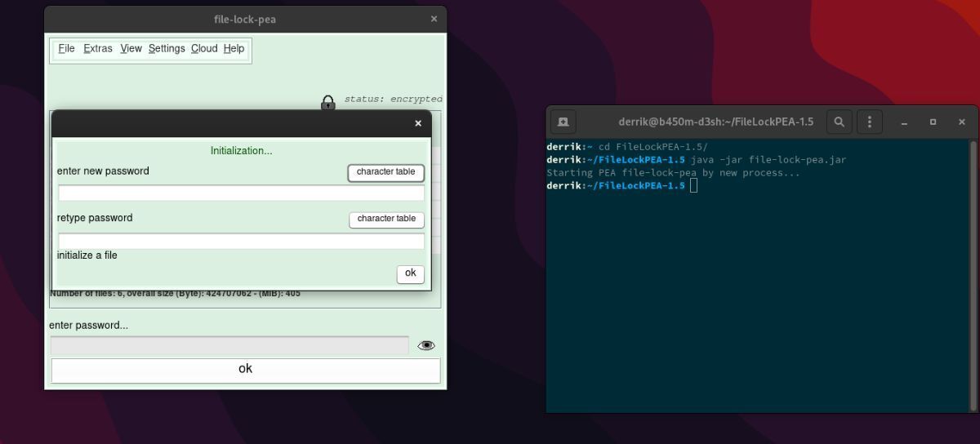Click the main window's large ok button
The height and width of the screenshot is (444, 980).
coord(245,370)
